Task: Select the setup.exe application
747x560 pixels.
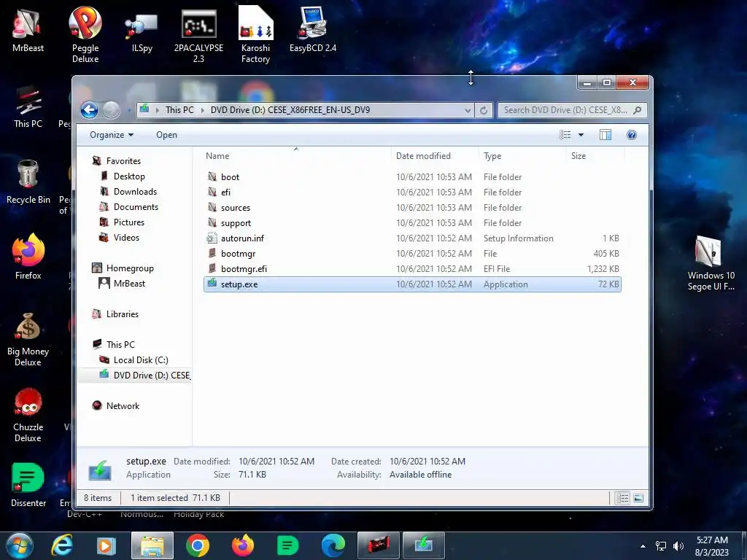Action: pyautogui.click(x=412, y=284)
